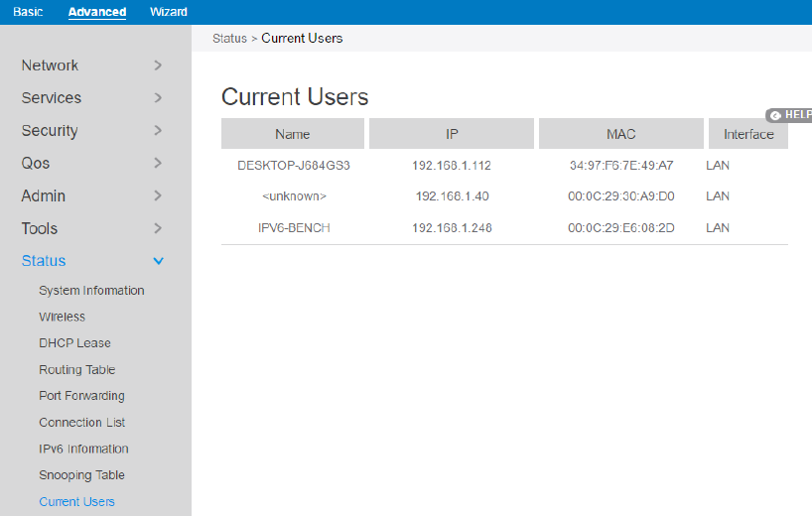
Task: Collapse the Status section chevron
Action: coord(158,261)
